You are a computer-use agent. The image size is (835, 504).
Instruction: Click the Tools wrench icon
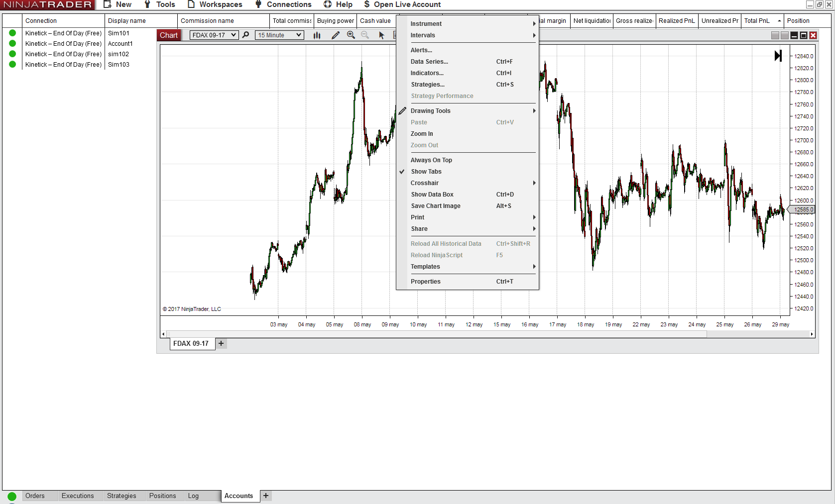coord(147,4)
